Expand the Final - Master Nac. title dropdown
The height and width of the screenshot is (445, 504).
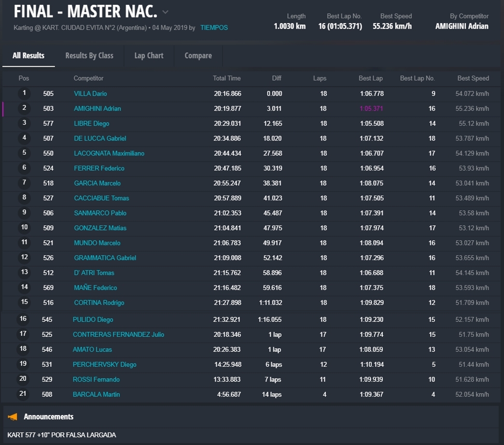[165, 12]
